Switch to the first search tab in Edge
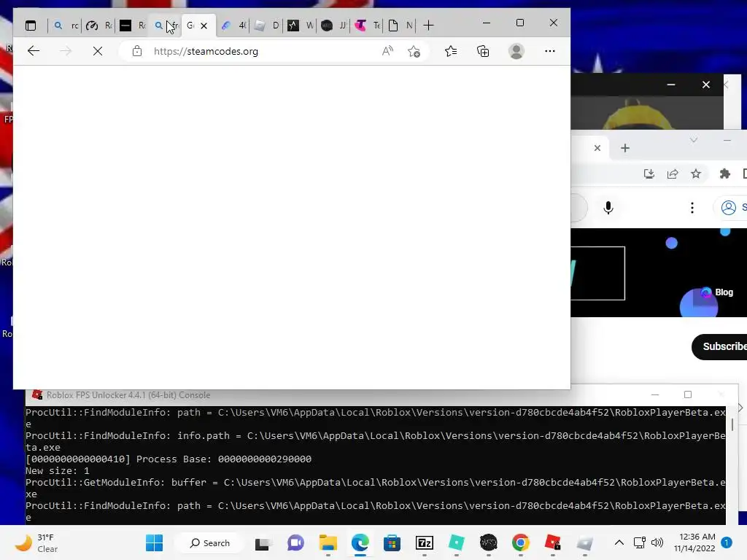The image size is (747, 560). pyautogui.click(x=65, y=26)
